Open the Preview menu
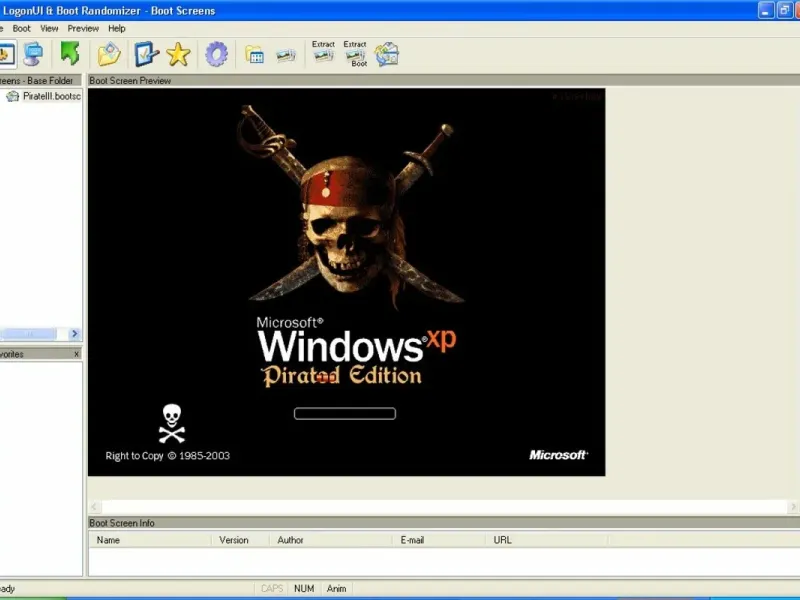 tap(83, 29)
